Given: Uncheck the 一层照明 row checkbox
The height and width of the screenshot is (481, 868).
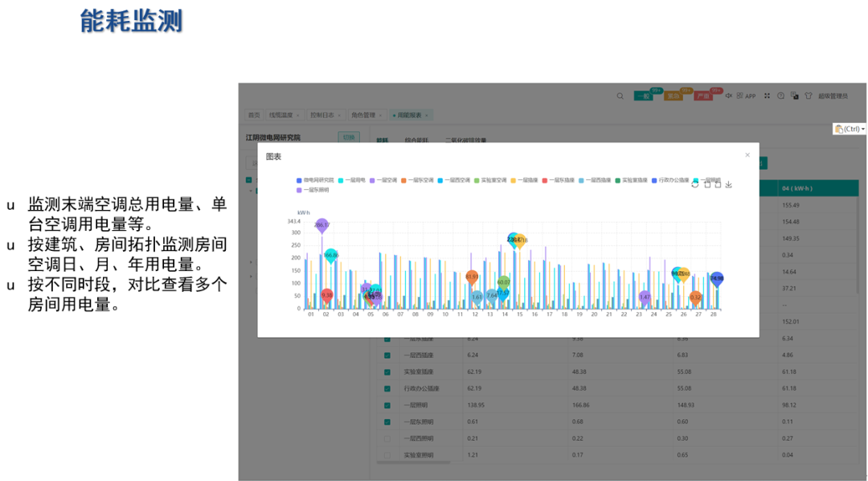Looking at the screenshot, I should pyautogui.click(x=387, y=405).
